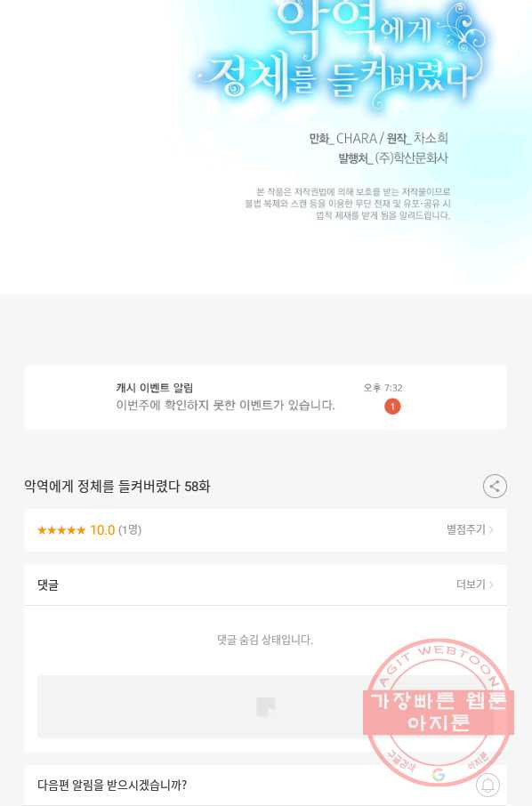This screenshot has height=806, width=532.
Task: Tap the notification bell icon
Action: [x=488, y=785]
